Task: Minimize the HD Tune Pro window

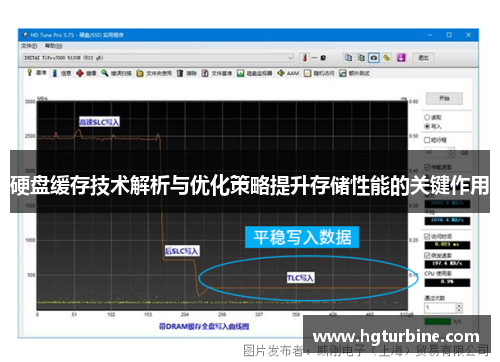Action: tap(430, 35)
